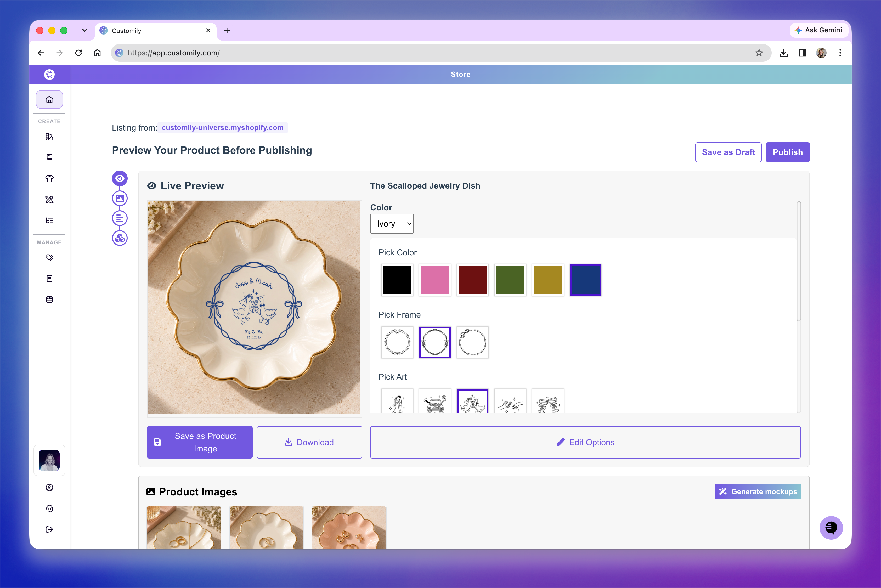This screenshot has width=881, height=588.
Task: Switch to the Customily browser tab
Action: [x=156, y=31]
